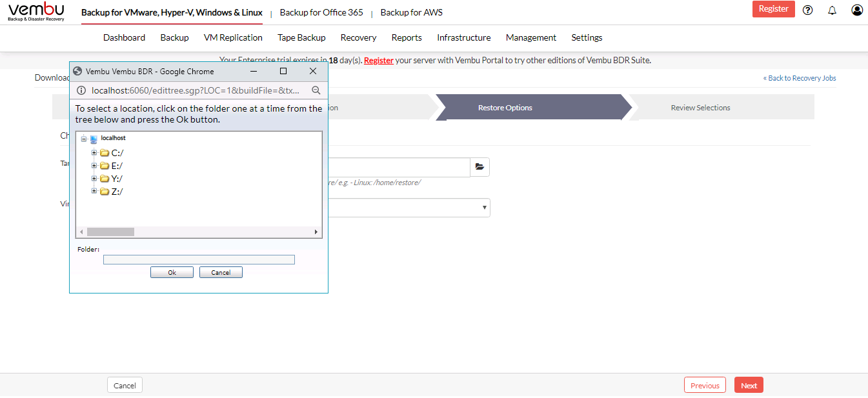Viewport: 868px width, 398px height.
Task: Expand the E:/ drive node
Action: (94, 166)
